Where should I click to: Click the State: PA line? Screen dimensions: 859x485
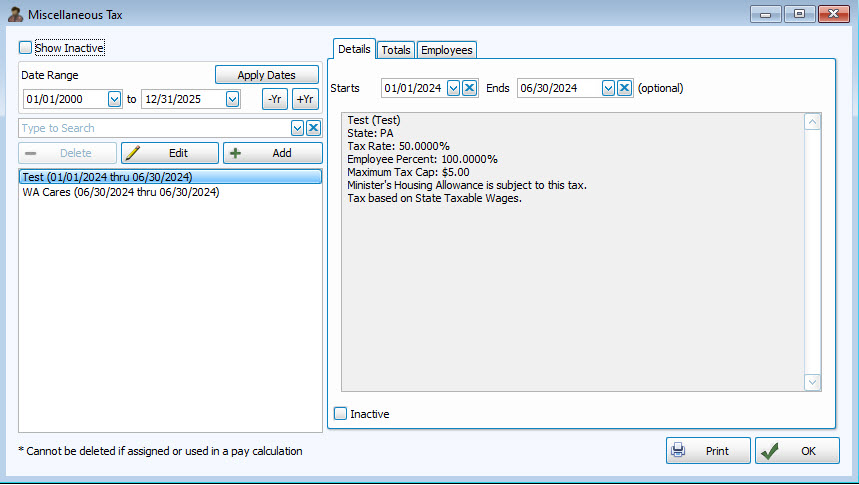pos(370,133)
